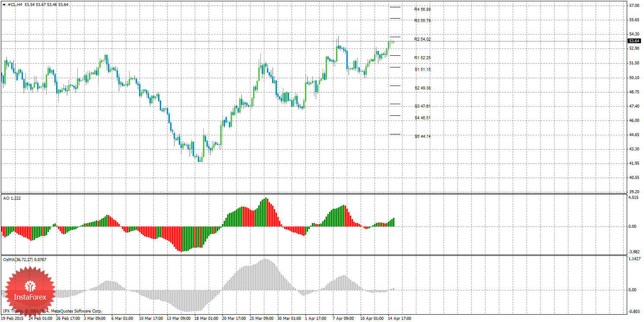Screen dimensions: 644x322
Task: Click the 10 Mar 17:00 time label
Action: (x=151, y=319)
